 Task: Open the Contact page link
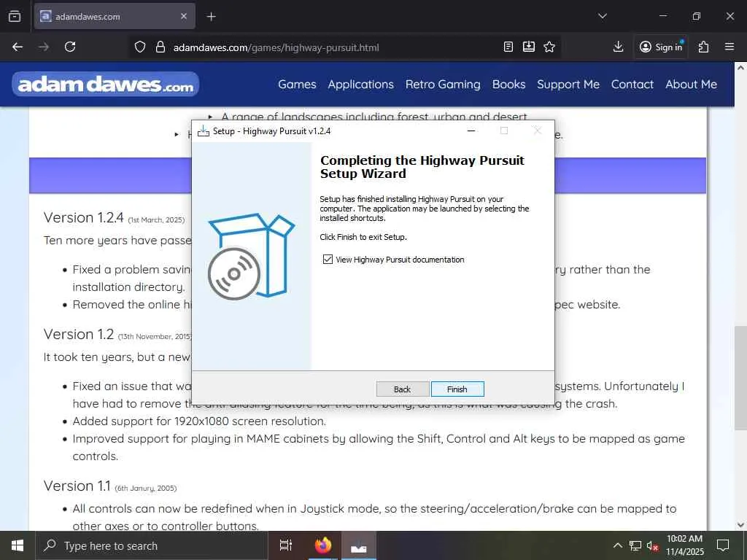tap(632, 85)
